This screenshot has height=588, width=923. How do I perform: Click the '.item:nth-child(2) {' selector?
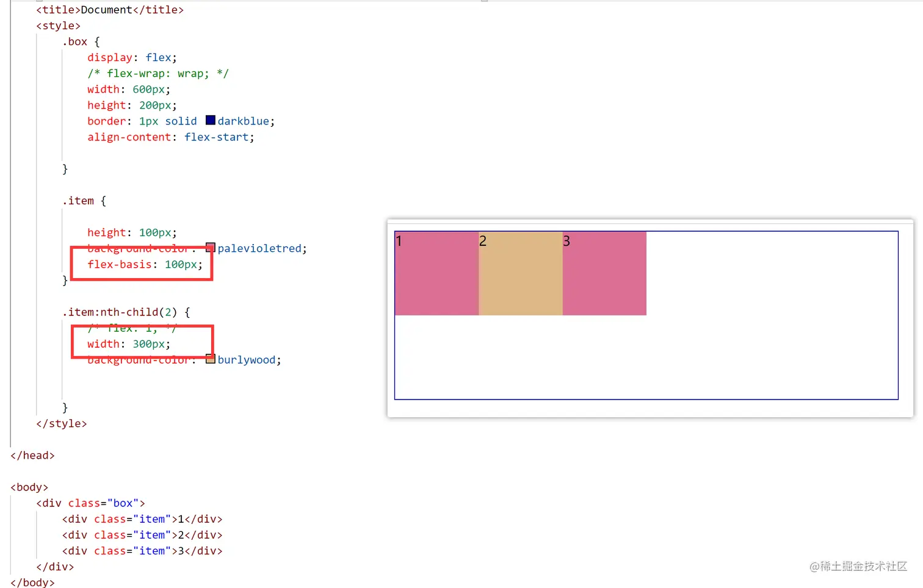(x=126, y=312)
